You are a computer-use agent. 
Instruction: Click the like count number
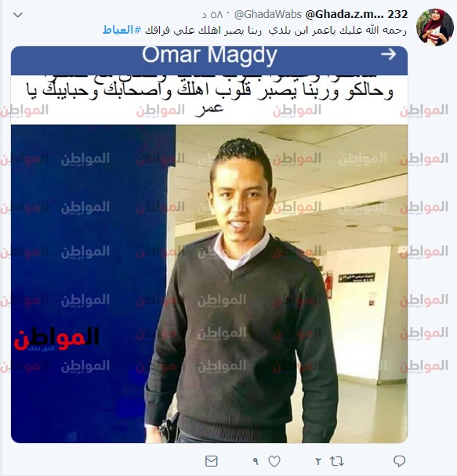coord(256,461)
